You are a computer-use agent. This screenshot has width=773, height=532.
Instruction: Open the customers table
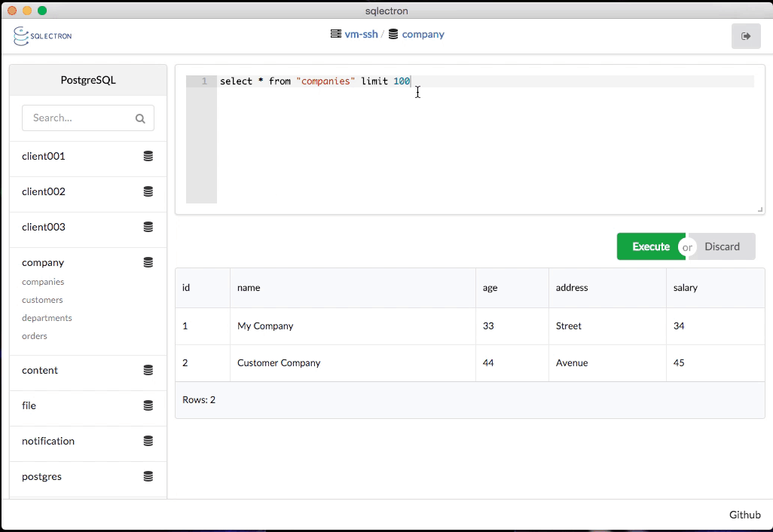pyautogui.click(x=42, y=300)
